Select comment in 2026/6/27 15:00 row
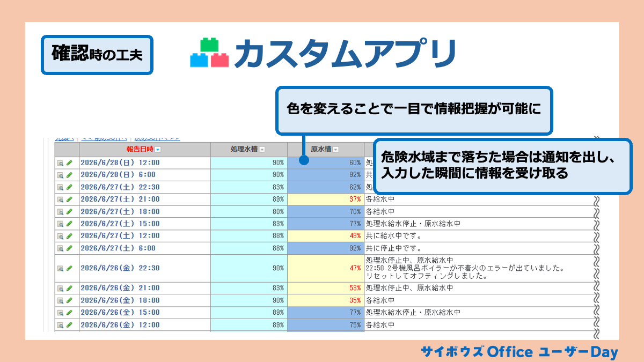This screenshot has height=362, width=644. pos(413,224)
